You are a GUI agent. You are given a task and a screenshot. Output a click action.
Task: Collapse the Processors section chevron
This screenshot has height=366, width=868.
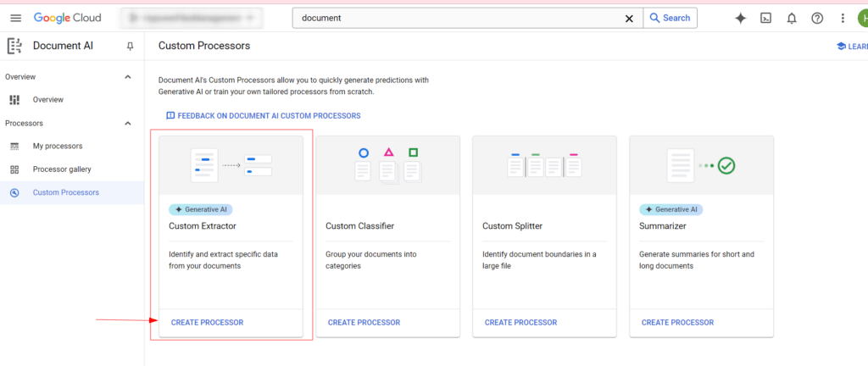(128, 124)
